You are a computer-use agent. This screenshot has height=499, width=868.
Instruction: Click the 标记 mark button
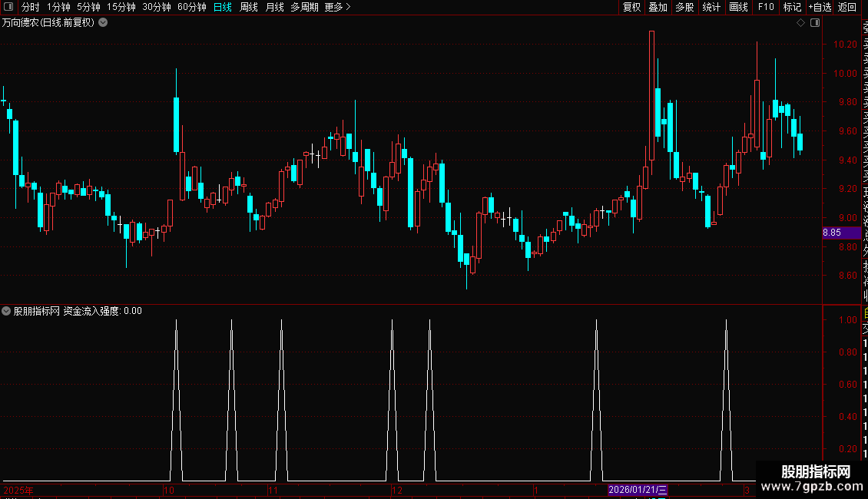pyautogui.click(x=792, y=7)
